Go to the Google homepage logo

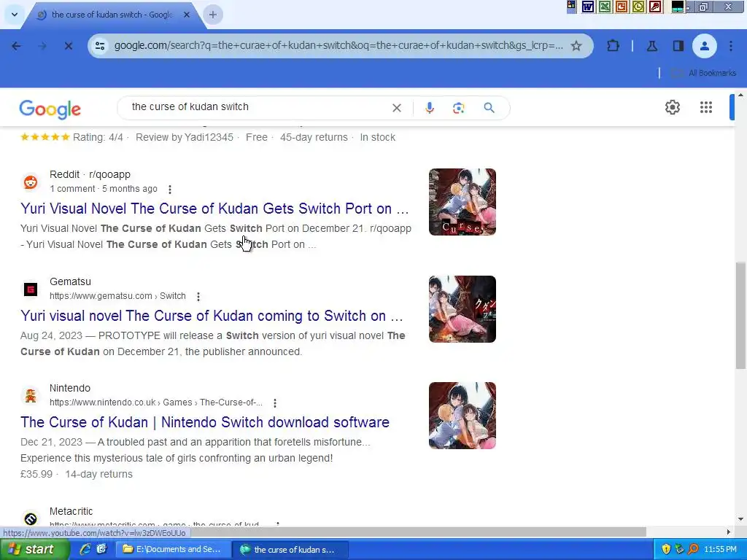50,109
